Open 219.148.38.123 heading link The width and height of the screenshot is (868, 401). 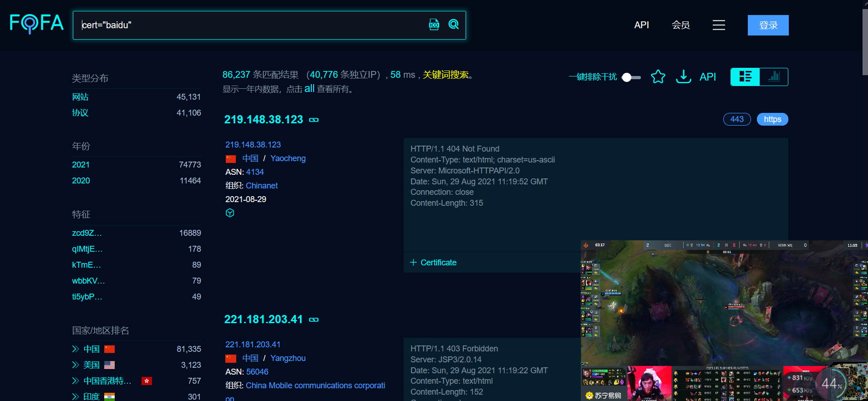tap(264, 119)
